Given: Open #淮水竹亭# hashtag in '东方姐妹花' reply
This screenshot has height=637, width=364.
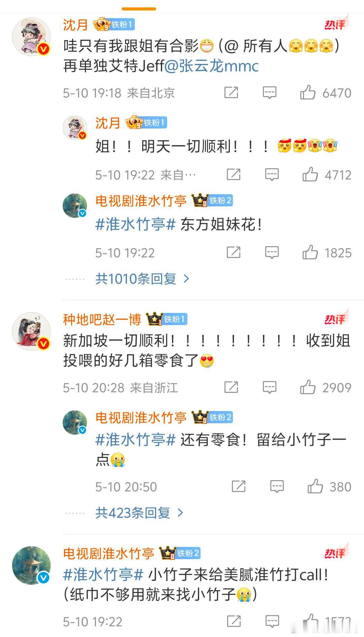Looking at the screenshot, I should point(135,224).
